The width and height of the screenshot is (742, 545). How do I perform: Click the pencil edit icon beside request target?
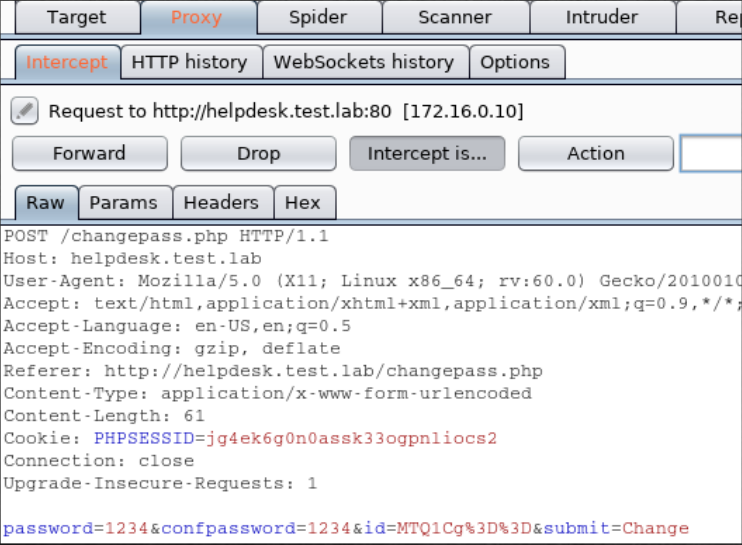coord(25,110)
